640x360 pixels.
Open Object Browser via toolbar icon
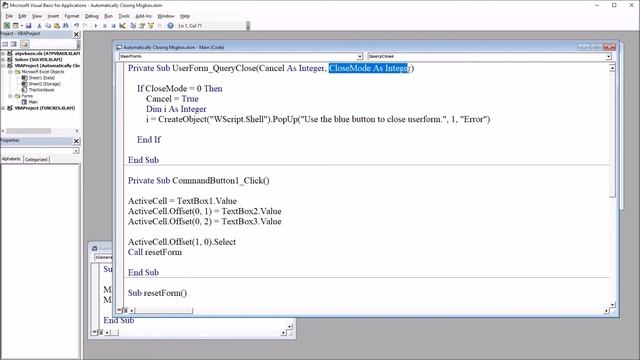coord(151,26)
